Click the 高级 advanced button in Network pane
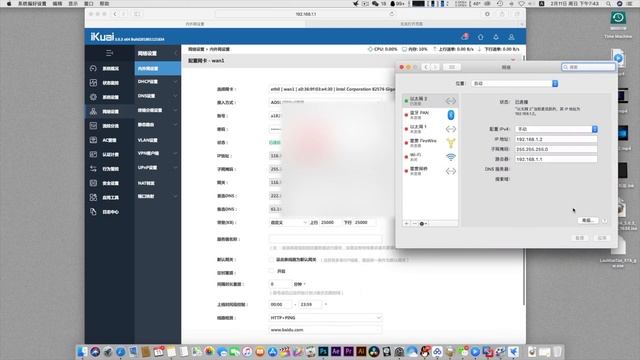Image resolution: width=640 pixels, height=360 pixels. pyautogui.click(x=588, y=220)
